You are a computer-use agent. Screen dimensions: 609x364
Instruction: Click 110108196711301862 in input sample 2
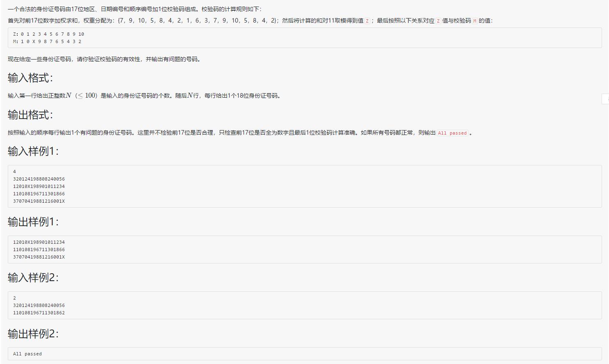coord(39,313)
